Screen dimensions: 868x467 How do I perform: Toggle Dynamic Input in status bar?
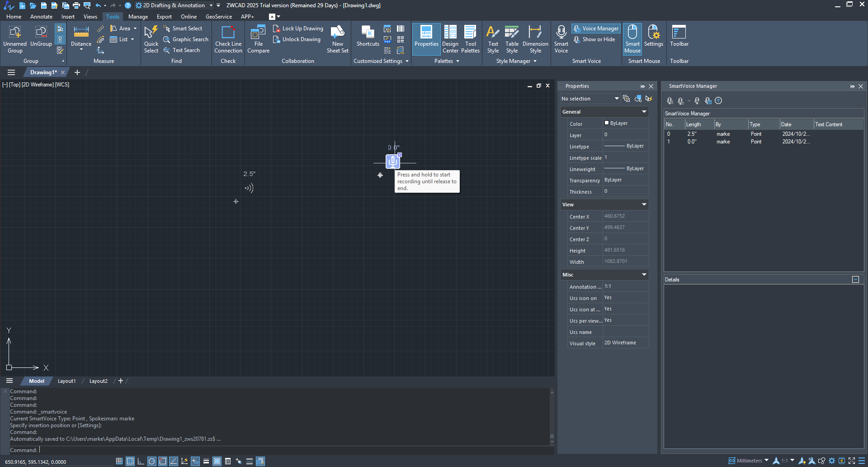point(195,461)
